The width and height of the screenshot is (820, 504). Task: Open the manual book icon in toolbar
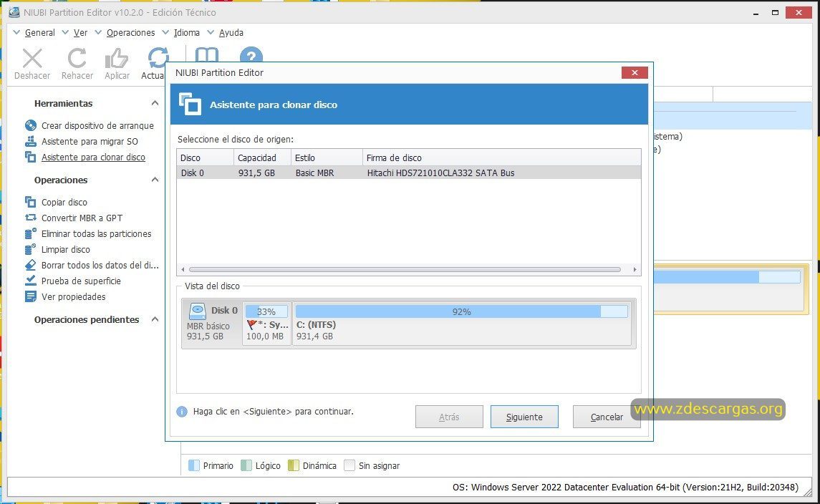tap(206, 54)
